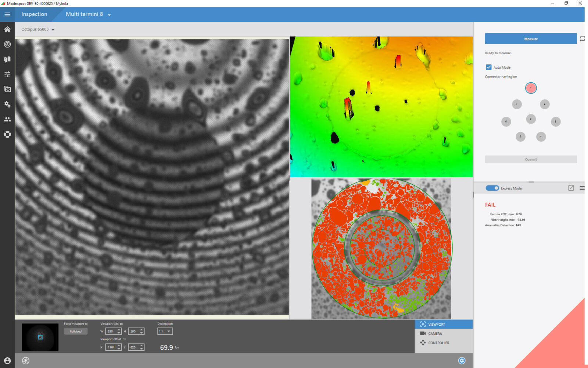Click the Measure button
This screenshot has height=368, width=588.
[531, 39]
